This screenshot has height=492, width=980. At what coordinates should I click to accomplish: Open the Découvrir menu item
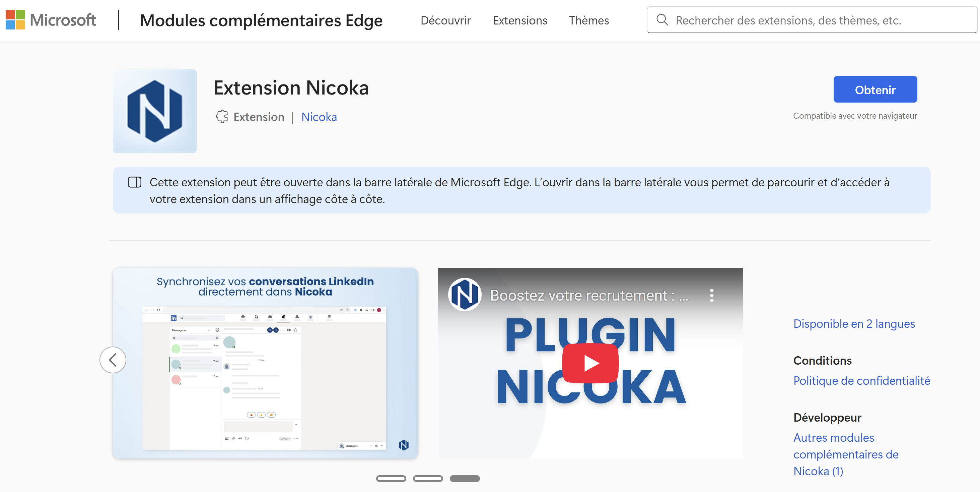pos(445,20)
